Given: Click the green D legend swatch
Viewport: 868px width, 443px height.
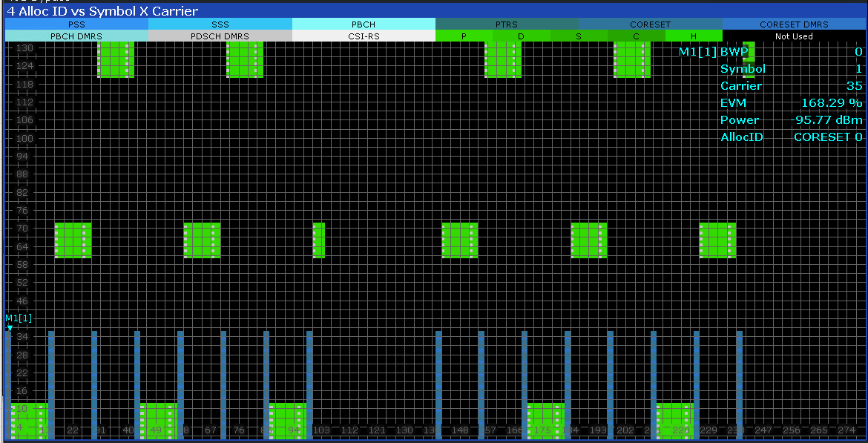Looking at the screenshot, I should pos(521,36).
